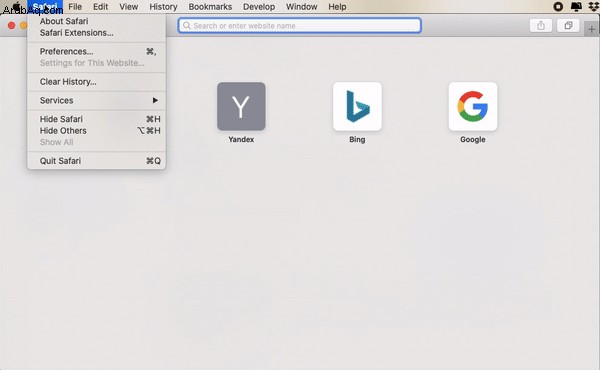This screenshot has height=370, width=600.
Task: Open the File menu
Action: [x=75, y=7]
